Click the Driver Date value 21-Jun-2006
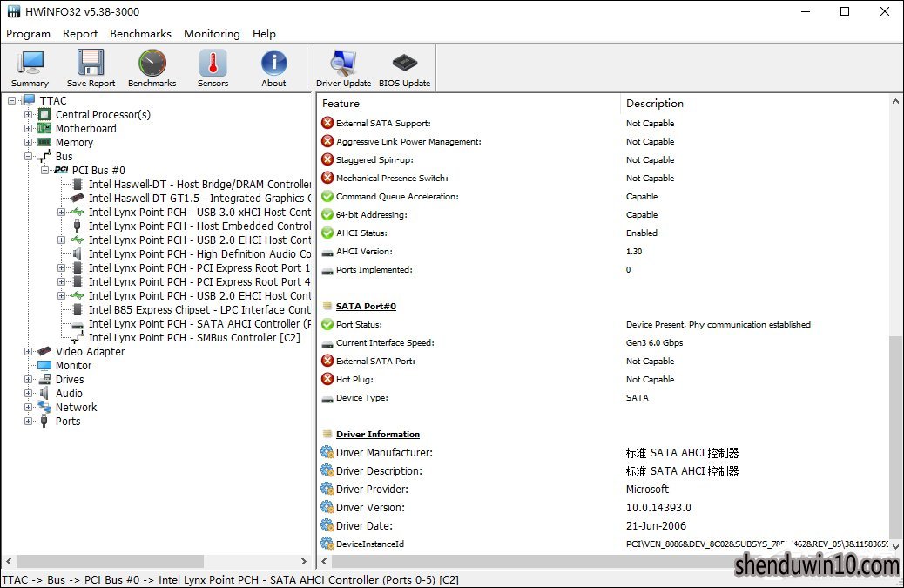Viewport: 904px width, 588px height. tap(656, 526)
